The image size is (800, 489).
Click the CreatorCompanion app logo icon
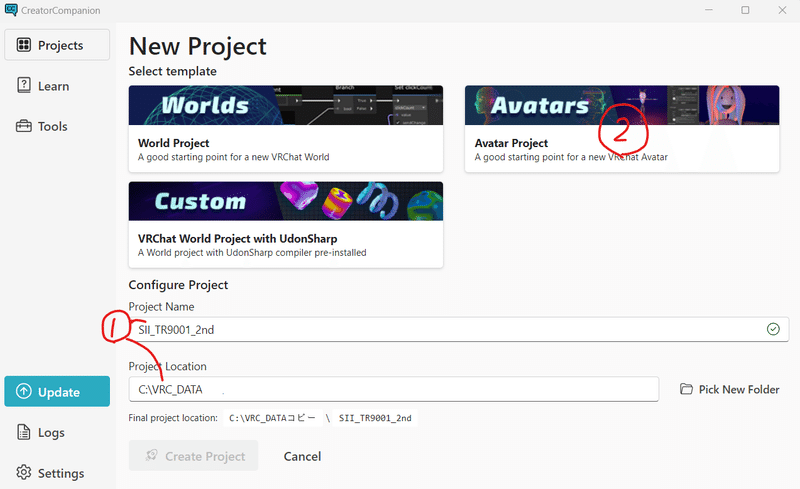[x=11, y=10]
